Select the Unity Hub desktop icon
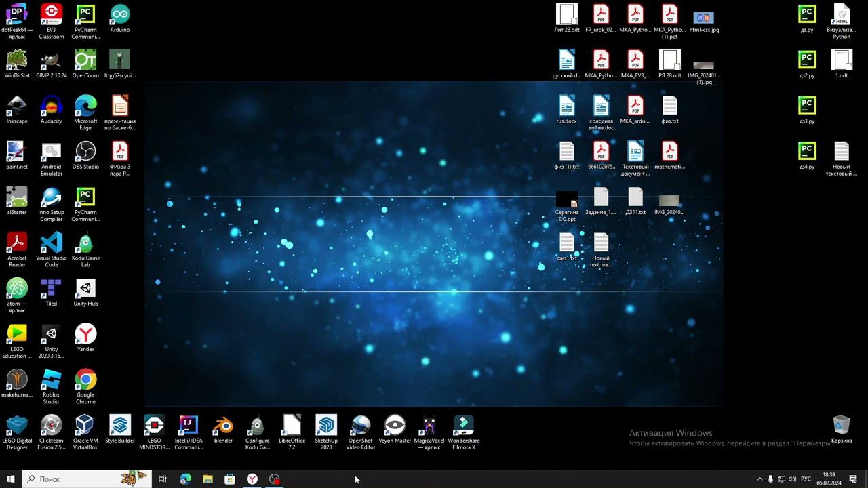The height and width of the screenshot is (488, 868). tap(85, 291)
